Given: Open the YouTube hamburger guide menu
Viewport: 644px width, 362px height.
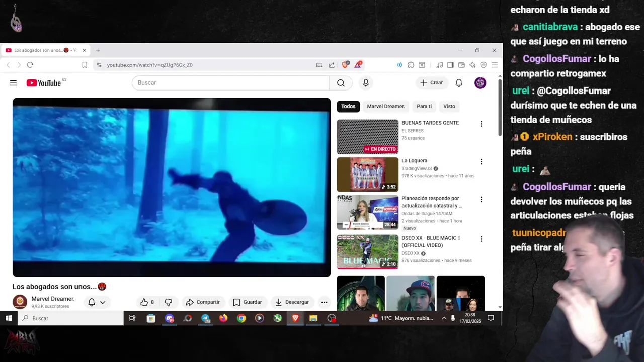Looking at the screenshot, I should pyautogui.click(x=13, y=83).
